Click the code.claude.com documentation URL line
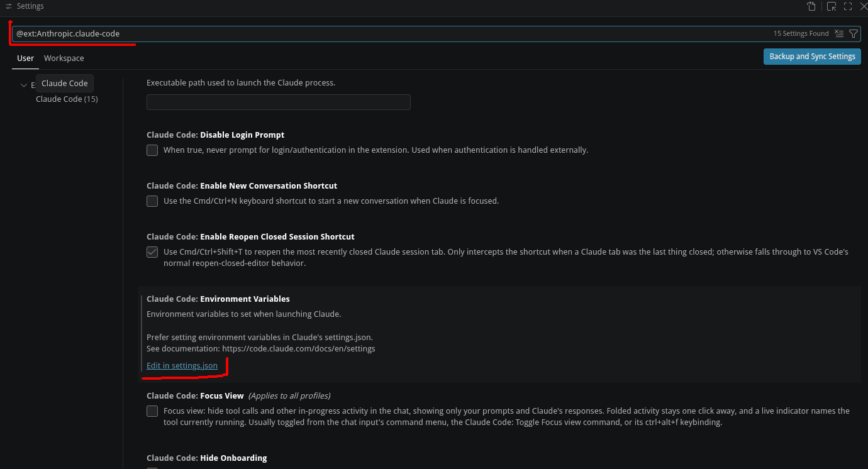This screenshot has width=868, height=469. (260, 349)
